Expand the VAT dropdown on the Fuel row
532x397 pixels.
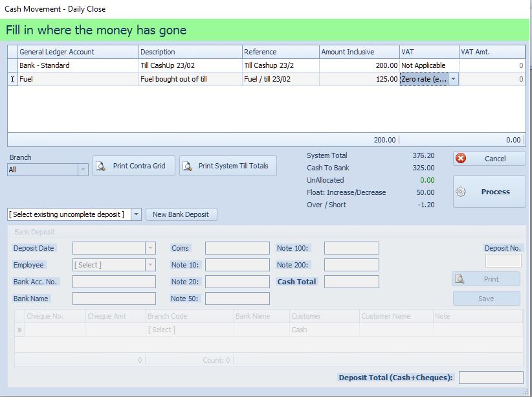tap(453, 78)
